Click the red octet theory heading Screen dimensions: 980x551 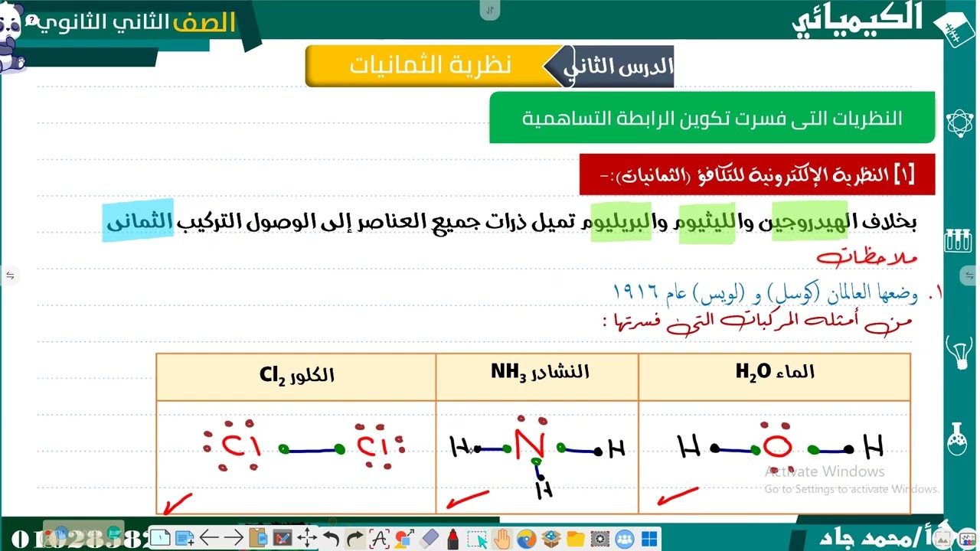pos(758,175)
